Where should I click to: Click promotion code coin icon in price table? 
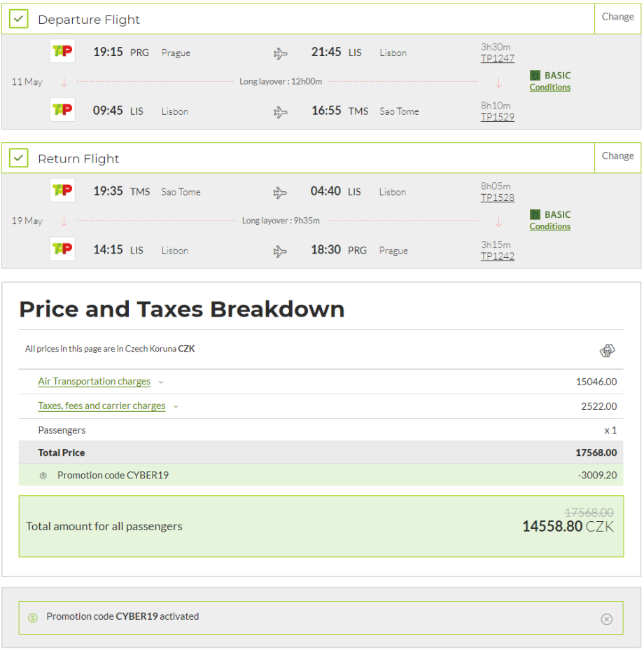(43, 476)
